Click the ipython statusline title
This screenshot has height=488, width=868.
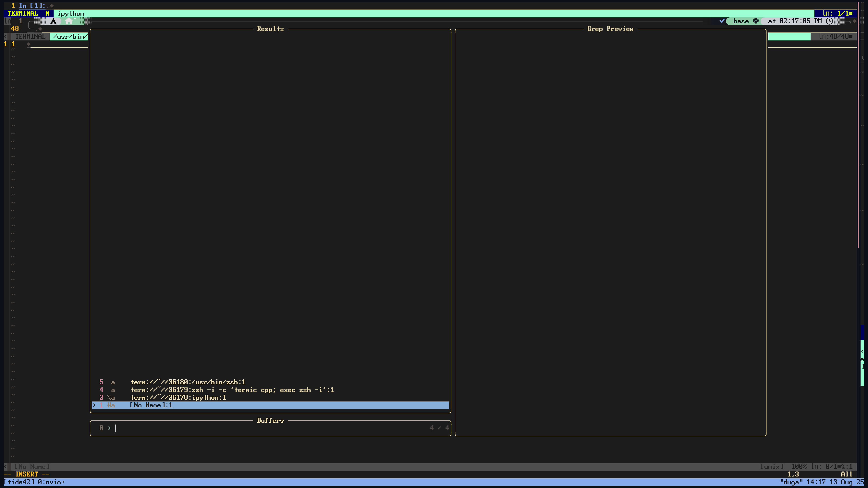pyautogui.click(x=71, y=14)
